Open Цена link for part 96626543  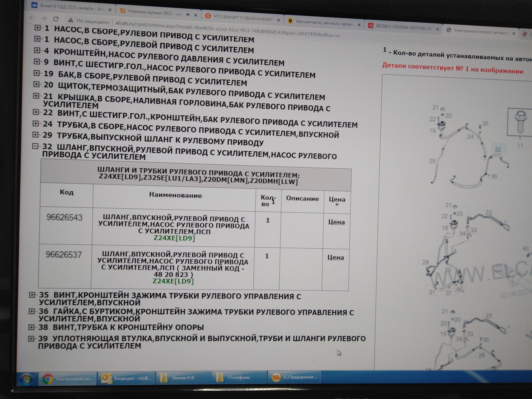[x=336, y=222]
